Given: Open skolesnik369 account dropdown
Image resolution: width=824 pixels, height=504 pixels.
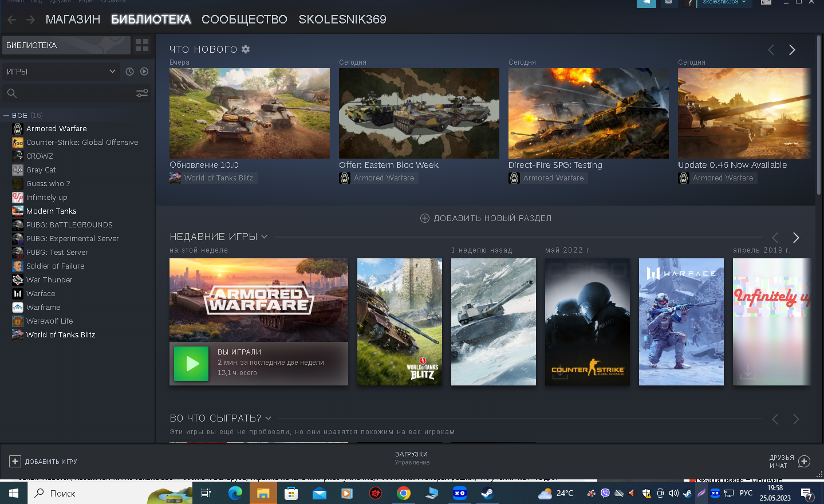Looking at the screenshot, I should click(724, 2).
